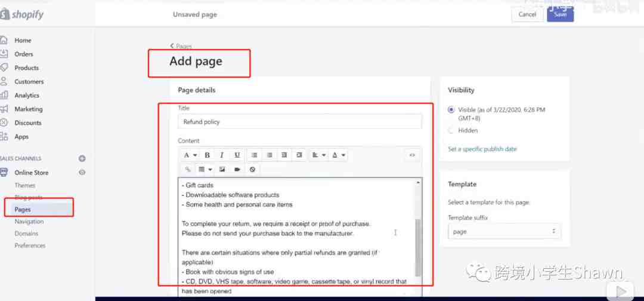
Task: Click the Cancel button
Action: click(527, 14)
